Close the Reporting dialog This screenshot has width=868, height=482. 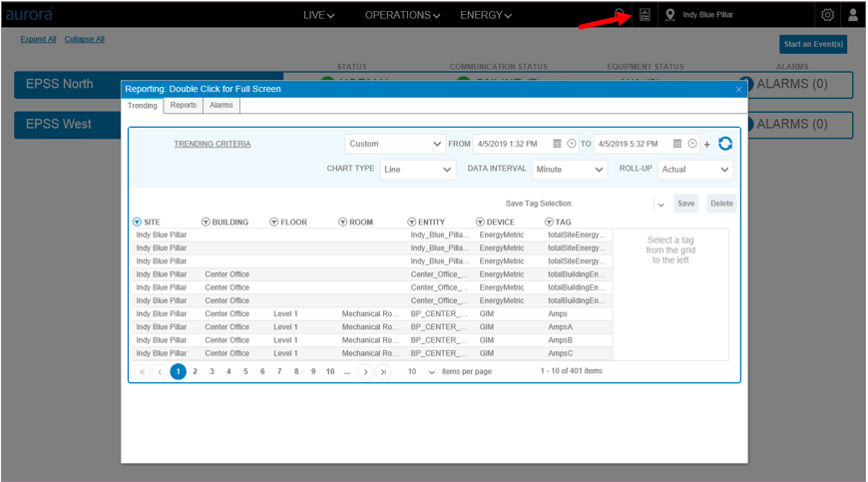pyautogui.click(x=738, y=89)
